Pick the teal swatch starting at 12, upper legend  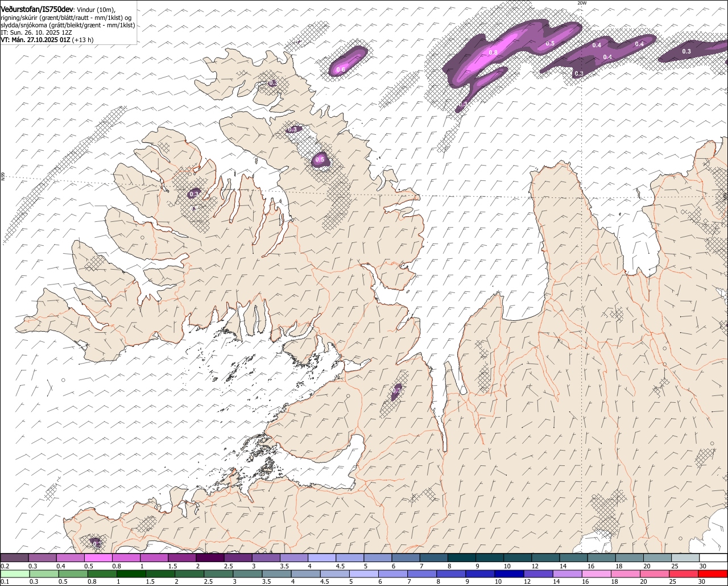tap(545, 558)
